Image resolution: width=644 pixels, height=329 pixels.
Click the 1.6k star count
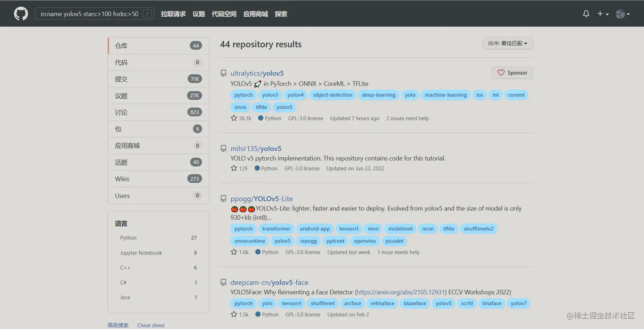(239, 252)
